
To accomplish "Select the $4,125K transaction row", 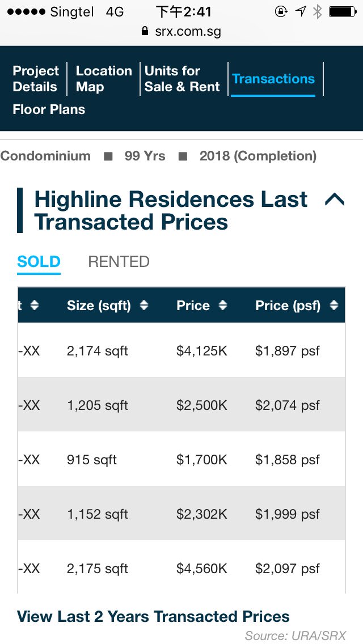I will pyautogui.click(x=181, y=351).
